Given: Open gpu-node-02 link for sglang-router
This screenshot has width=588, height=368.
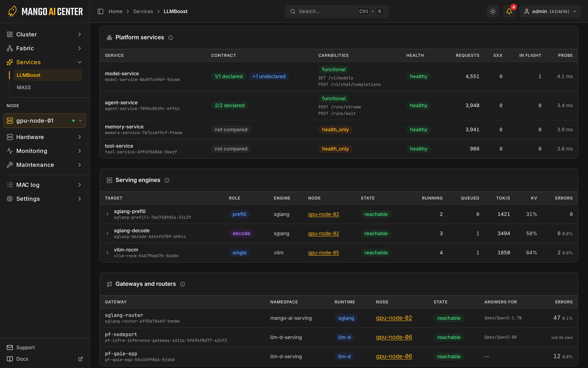Looking at the screenshot, I should (394, 318).
